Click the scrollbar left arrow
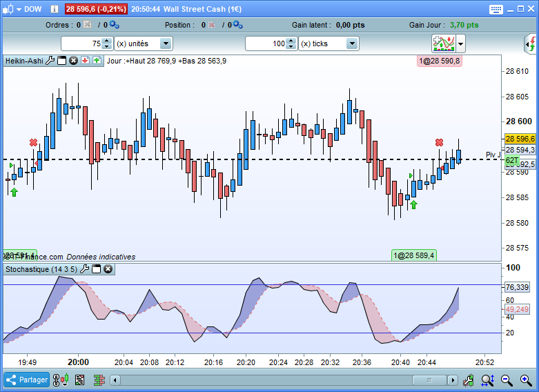The width and height of the screenshot is (539, 392). [x=115, y=380]
